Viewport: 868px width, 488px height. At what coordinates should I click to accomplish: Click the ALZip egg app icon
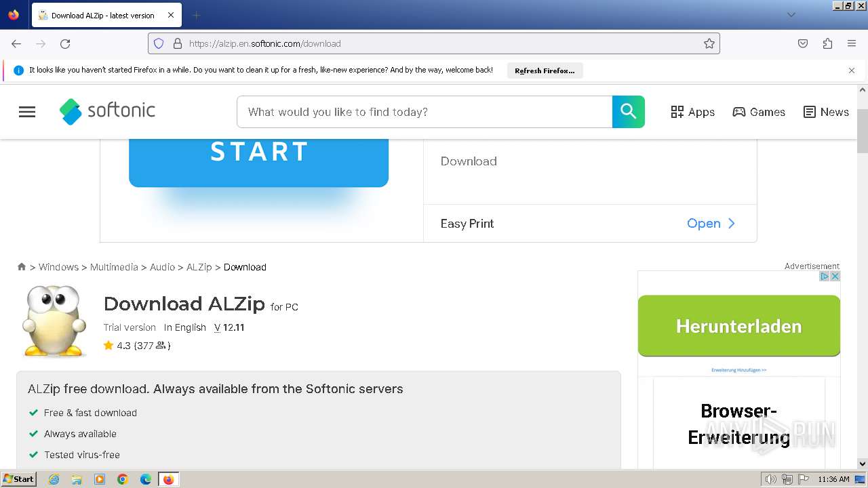click(x=54, y=321)
